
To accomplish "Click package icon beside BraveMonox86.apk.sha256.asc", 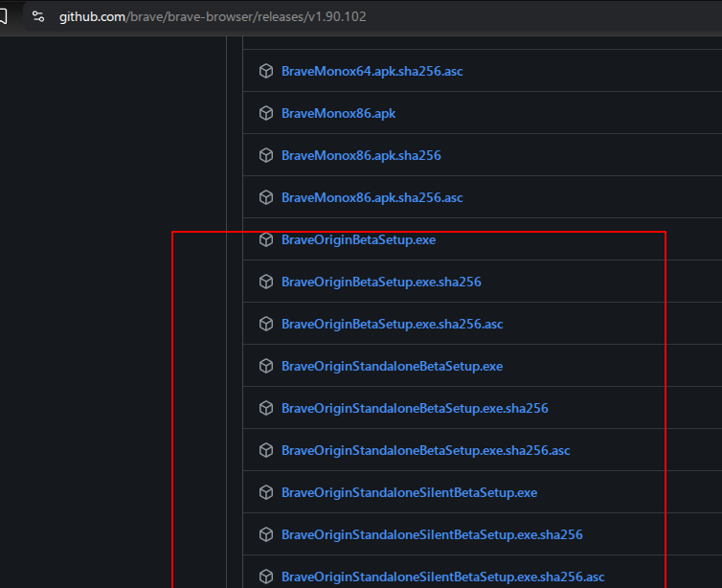I will pos(266,197).
